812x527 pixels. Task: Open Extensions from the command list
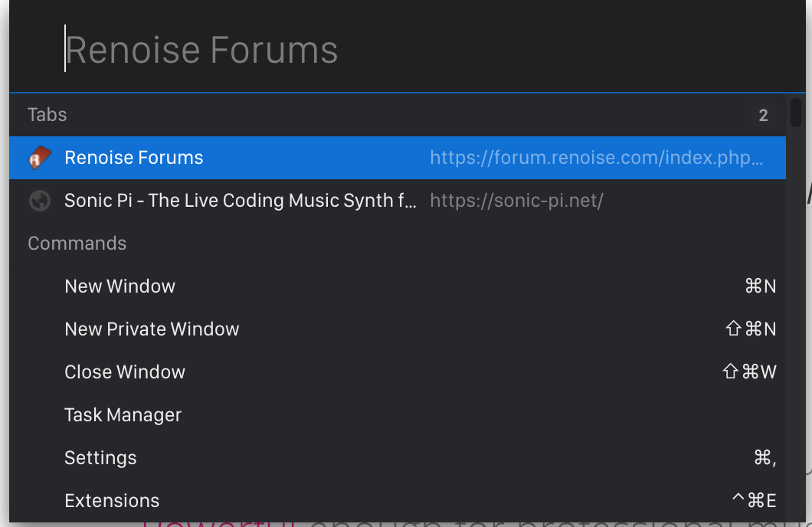point(398,501)
